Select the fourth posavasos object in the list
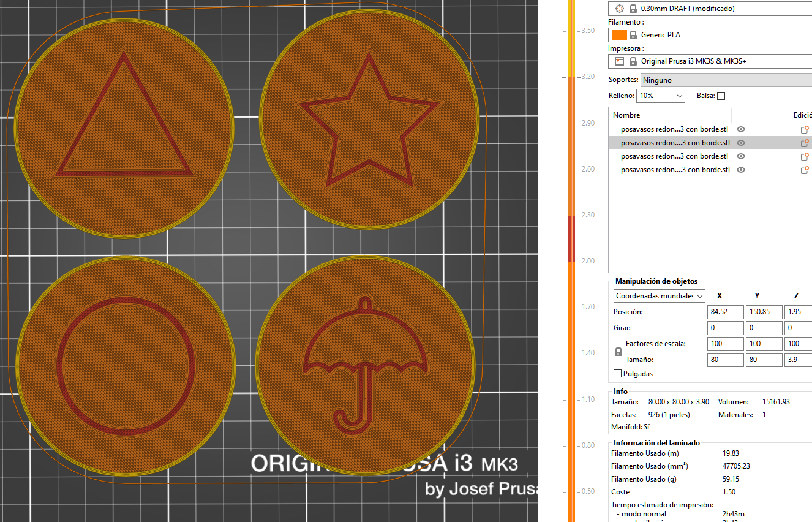 pyautogui.click(x=675, y=170)
